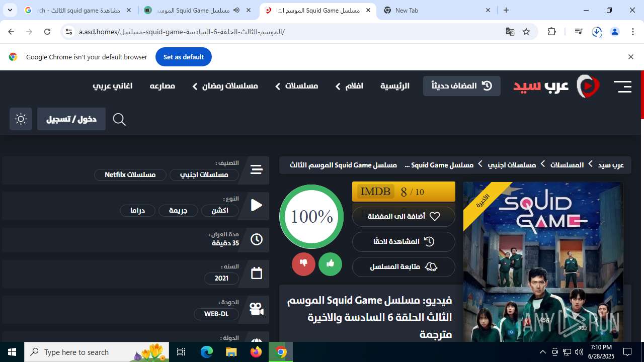Click the المسلسلات breadcrumb link
This screenshot has width=644, height=362.
click(567, 165)
